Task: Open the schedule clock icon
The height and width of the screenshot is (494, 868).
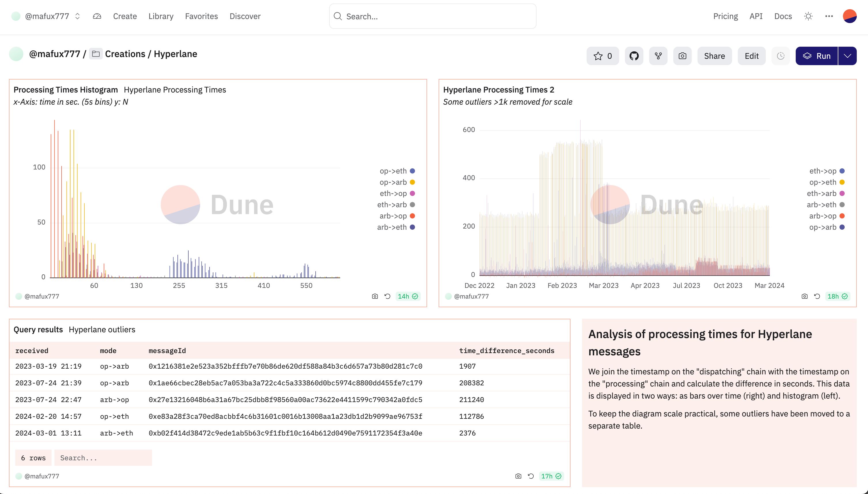Action: 780,56
